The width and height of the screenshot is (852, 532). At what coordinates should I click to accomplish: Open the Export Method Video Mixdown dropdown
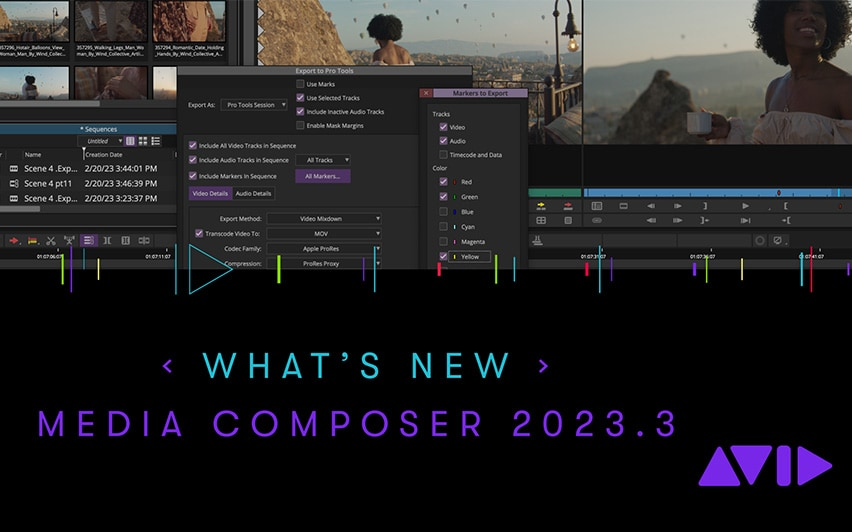[x=324, y=218]
